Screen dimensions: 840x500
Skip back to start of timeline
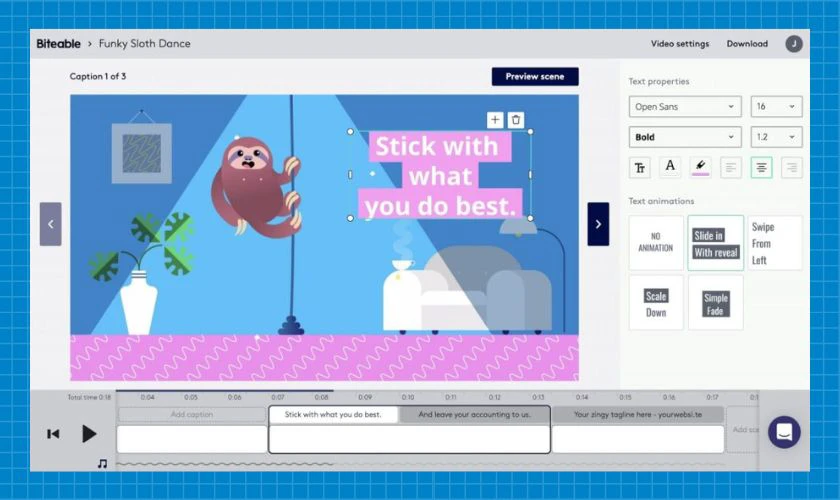point(53,434)
